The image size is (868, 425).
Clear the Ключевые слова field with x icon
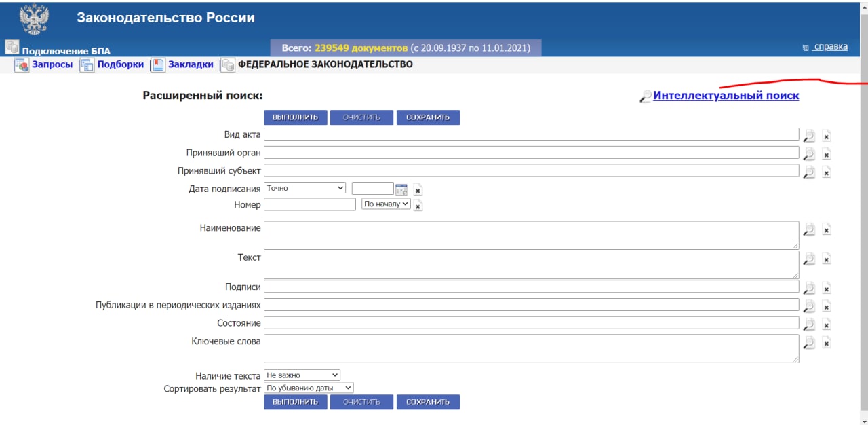pyautogui.click(x=827, y=344)
